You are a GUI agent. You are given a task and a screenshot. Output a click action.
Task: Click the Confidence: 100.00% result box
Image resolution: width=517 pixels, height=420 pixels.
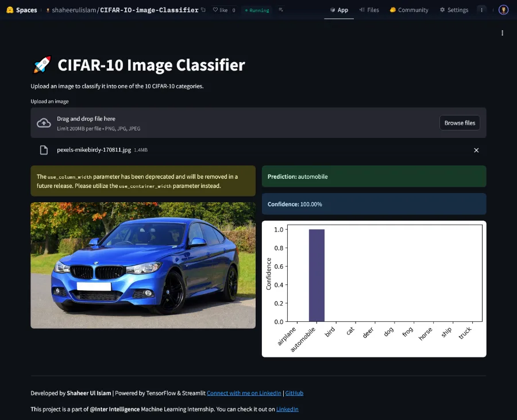[x=374, y=204]
